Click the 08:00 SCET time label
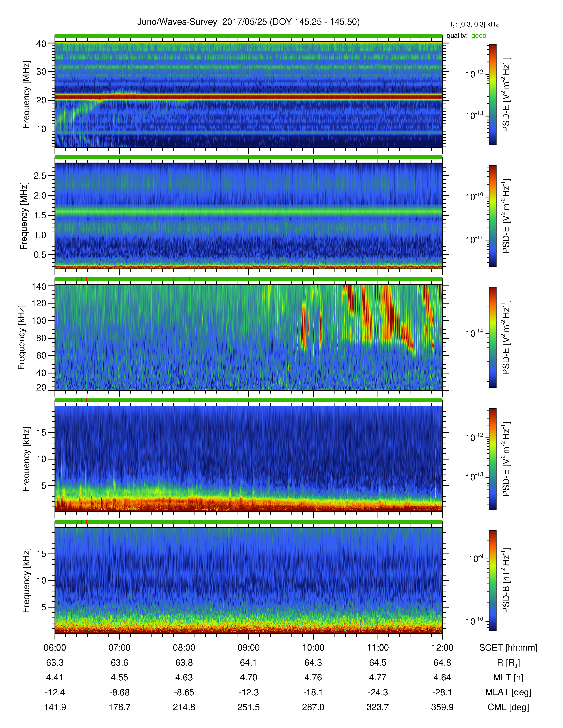This screenshot has height=728, width=563. [184, 648]
